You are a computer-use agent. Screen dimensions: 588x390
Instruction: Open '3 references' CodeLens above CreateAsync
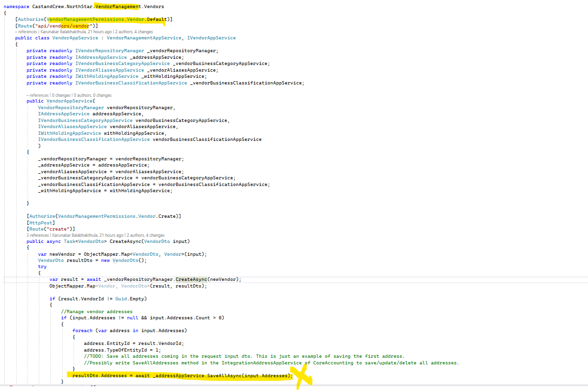[x=37, y=235]
